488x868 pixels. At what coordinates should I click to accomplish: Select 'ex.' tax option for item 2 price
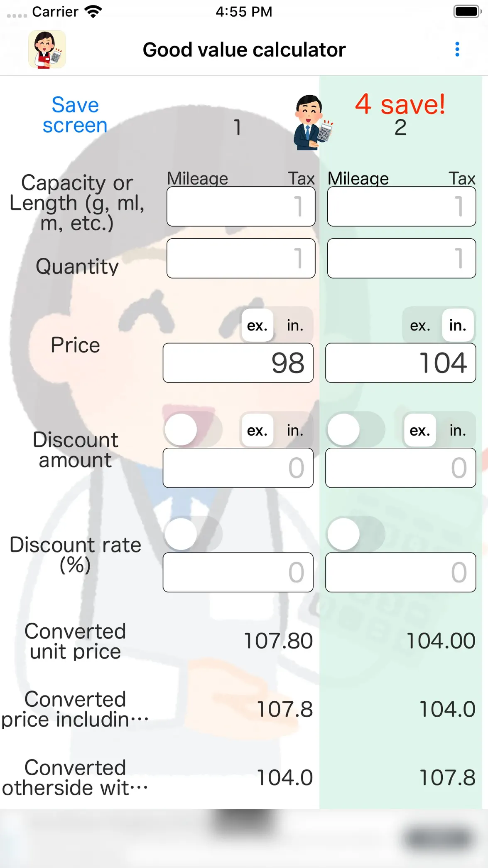420,325
